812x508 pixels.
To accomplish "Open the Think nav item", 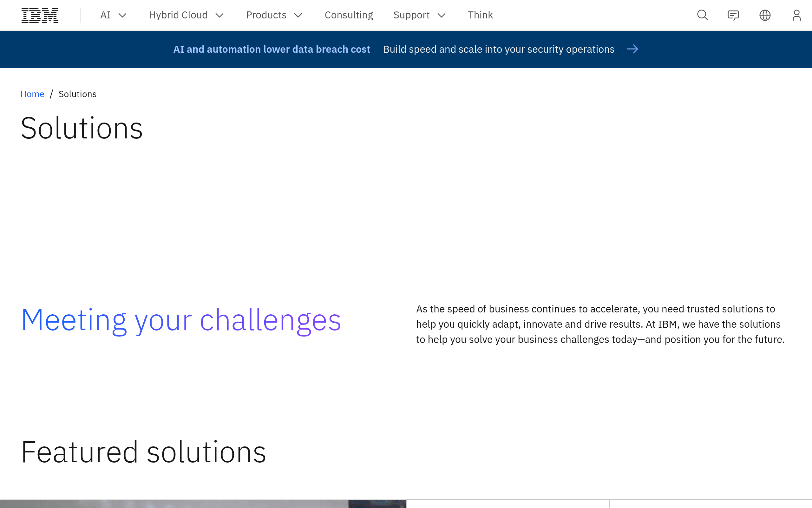I will pos(480,15).
